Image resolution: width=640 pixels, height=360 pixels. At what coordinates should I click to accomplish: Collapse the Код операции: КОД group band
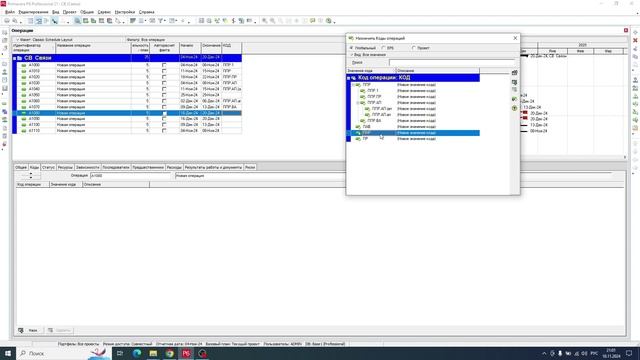coord(349,78)
